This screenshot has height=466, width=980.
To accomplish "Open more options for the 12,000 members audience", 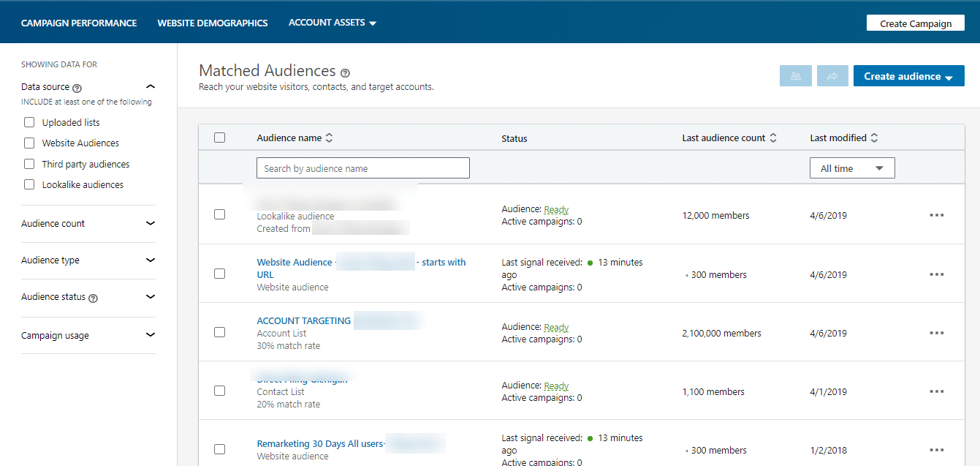I will pos(936,215).
